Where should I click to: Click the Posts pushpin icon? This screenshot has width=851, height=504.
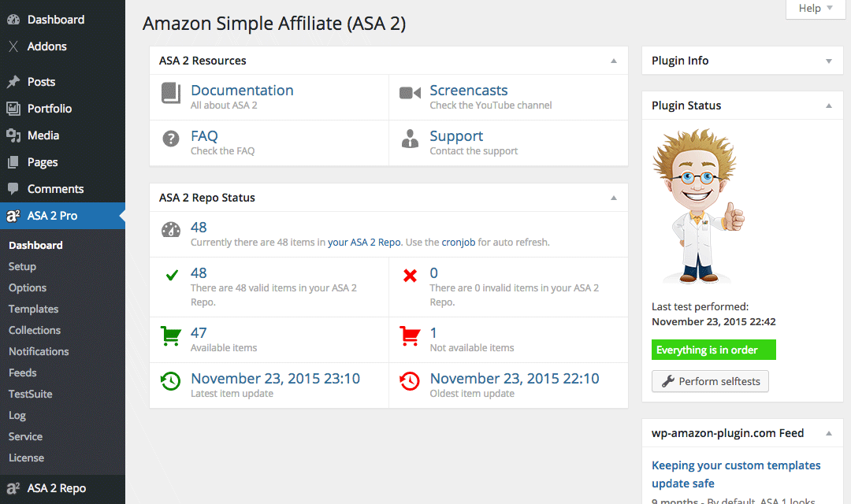[x=13, y=82]
